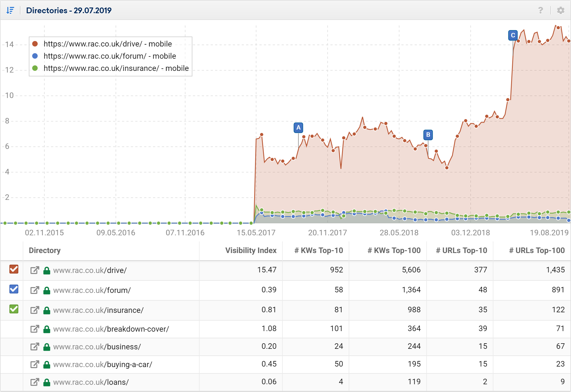
Task: Click the green padlock in drive/ row
Action: [47, 270]
